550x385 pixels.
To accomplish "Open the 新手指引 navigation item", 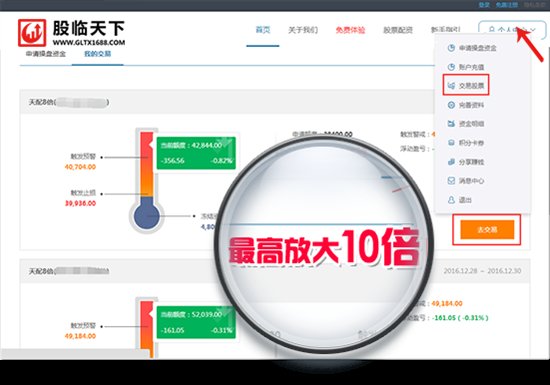I will 445,30.
